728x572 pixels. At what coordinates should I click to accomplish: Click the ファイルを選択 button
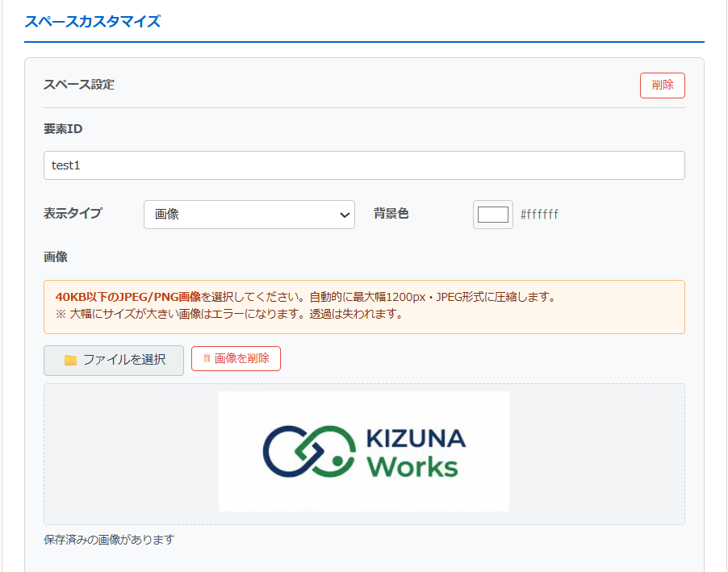tap(114, 361)
